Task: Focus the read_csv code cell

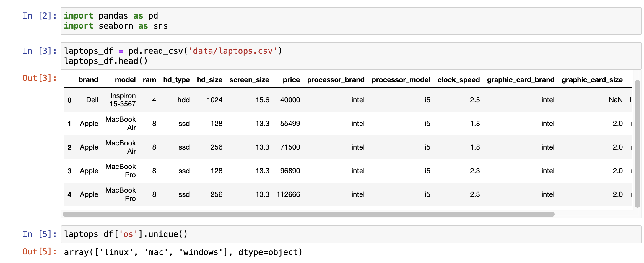Action: [350, 56]
